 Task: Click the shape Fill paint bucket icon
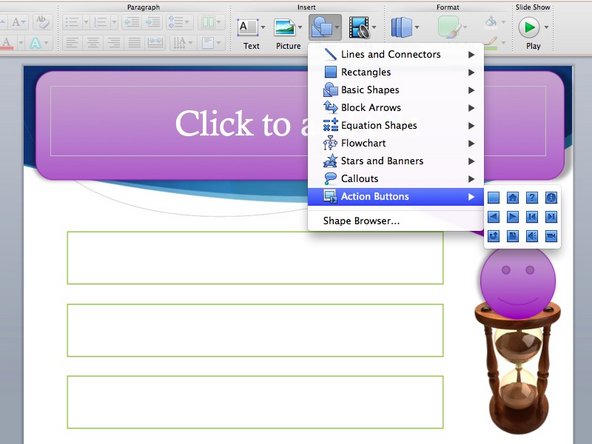[491, 22]
